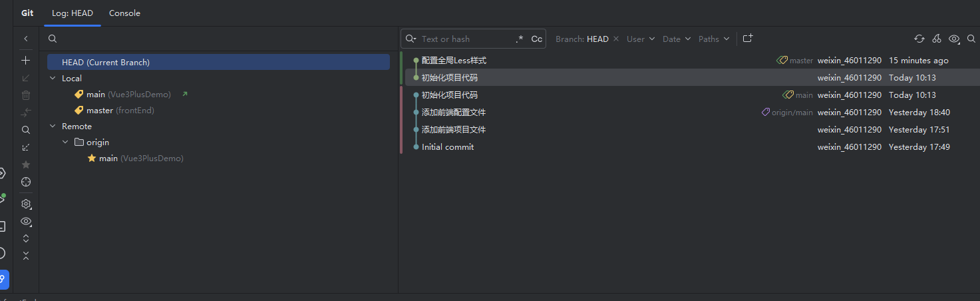
Task: Click the magnifier icon in the branches toolbar
Action: (26, 130)
